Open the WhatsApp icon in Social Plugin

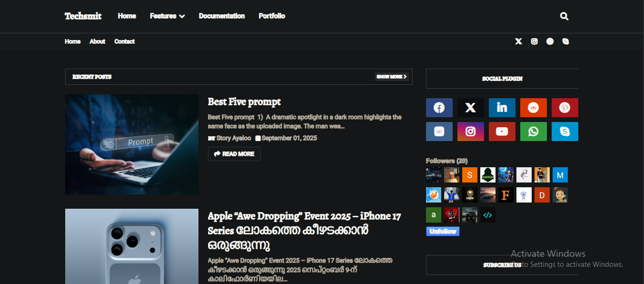click(534, 132)
